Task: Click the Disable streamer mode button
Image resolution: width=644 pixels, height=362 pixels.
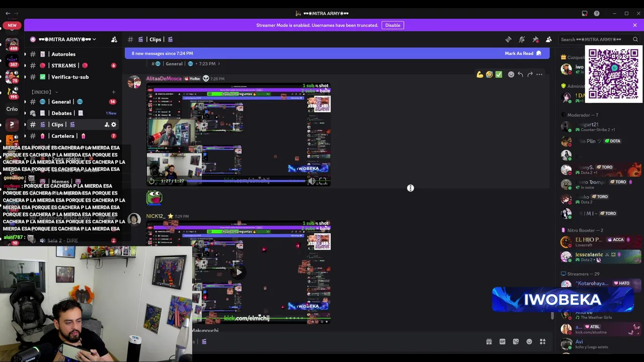Action: pyautogui.click(x=392, y=25)
